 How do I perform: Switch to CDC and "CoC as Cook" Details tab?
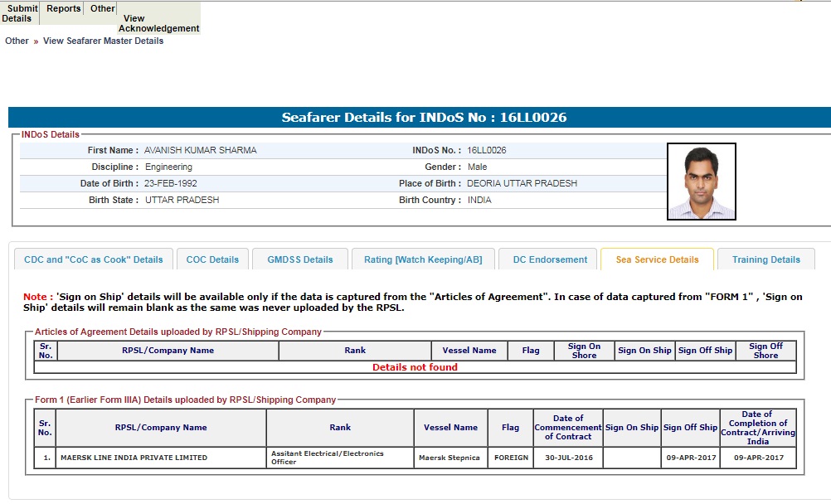point(94,259)
